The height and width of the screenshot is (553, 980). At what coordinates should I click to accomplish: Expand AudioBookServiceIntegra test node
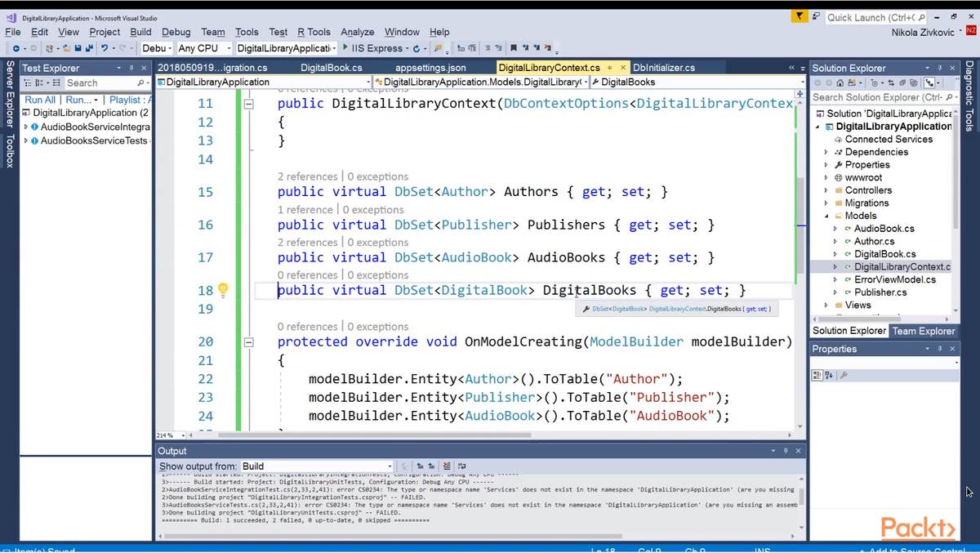click(26, 127)
